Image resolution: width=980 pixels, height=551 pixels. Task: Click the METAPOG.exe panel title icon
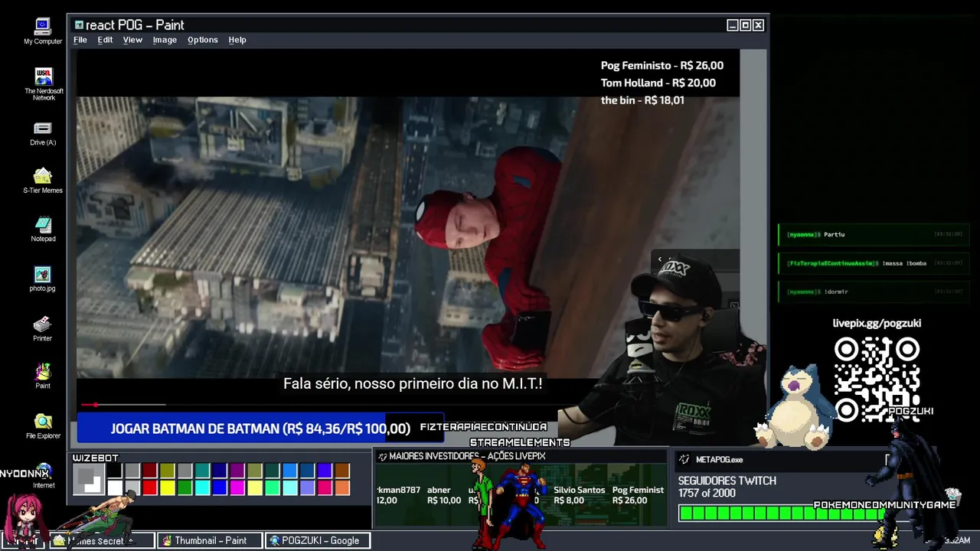684,459
